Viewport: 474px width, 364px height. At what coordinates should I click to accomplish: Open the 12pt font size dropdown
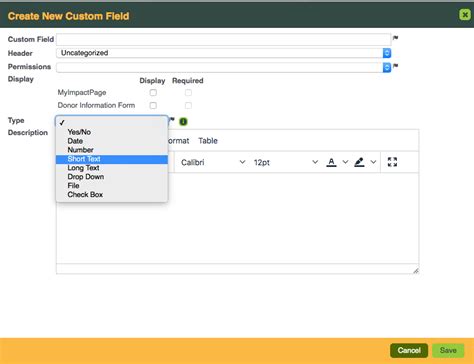coord(286,162)
